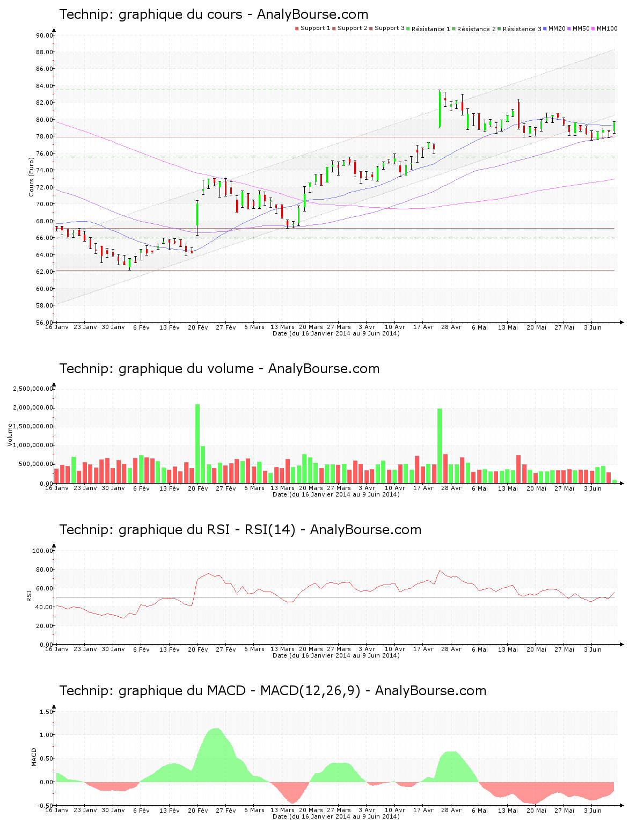Select the 'Résistance 1' legend label
Screen dimensions: 644x832
pos(431,29)
